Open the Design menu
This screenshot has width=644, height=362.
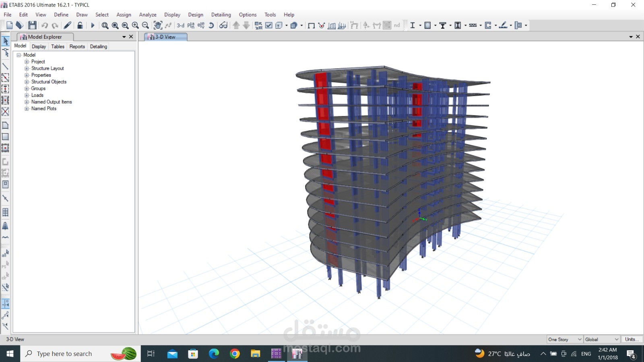(x=196, y=14)
